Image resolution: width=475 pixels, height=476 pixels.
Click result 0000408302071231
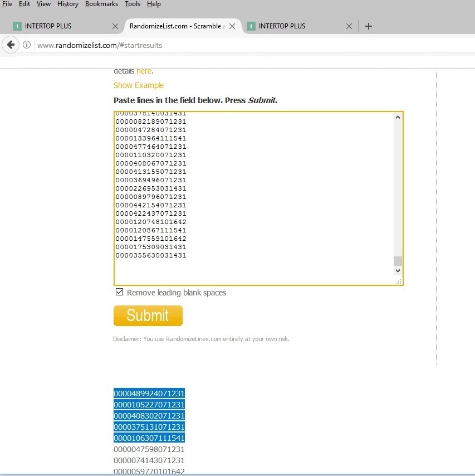coord(149,416)
